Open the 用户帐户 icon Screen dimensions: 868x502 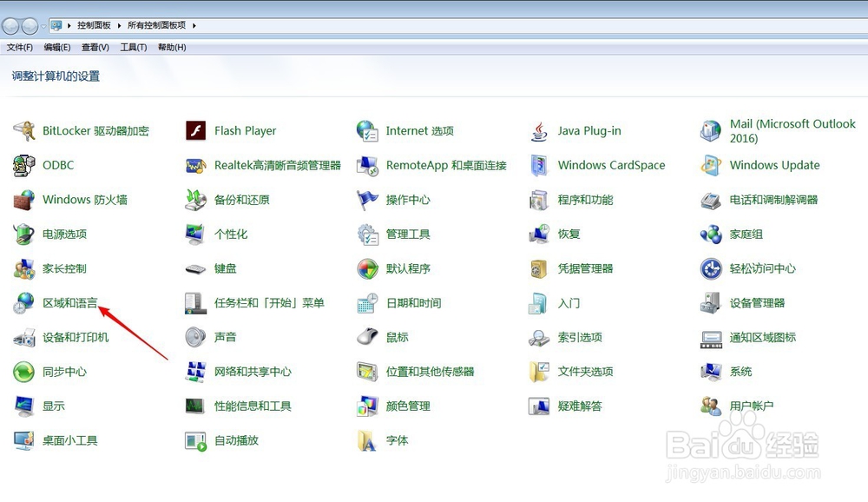[x=711, y=406]
